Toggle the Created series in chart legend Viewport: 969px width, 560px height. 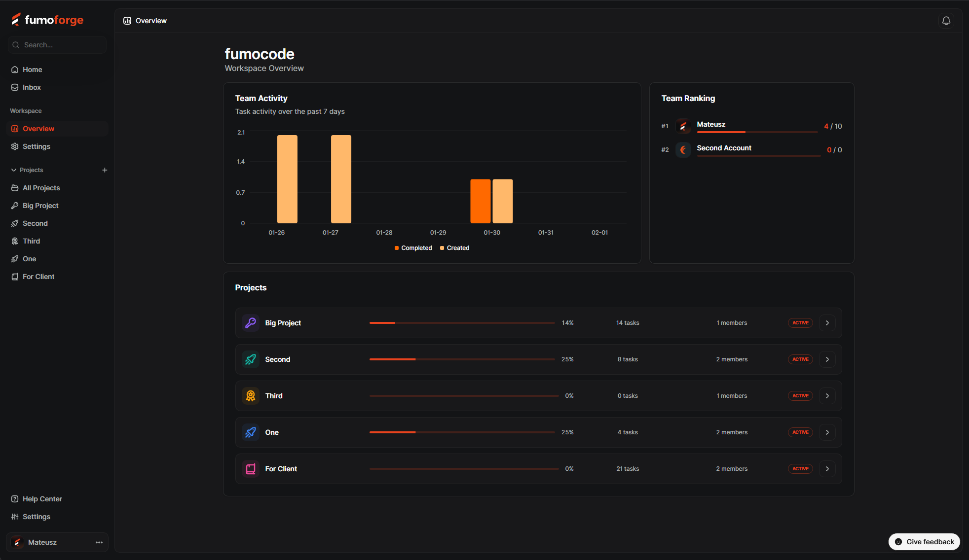tap(454, 248)
